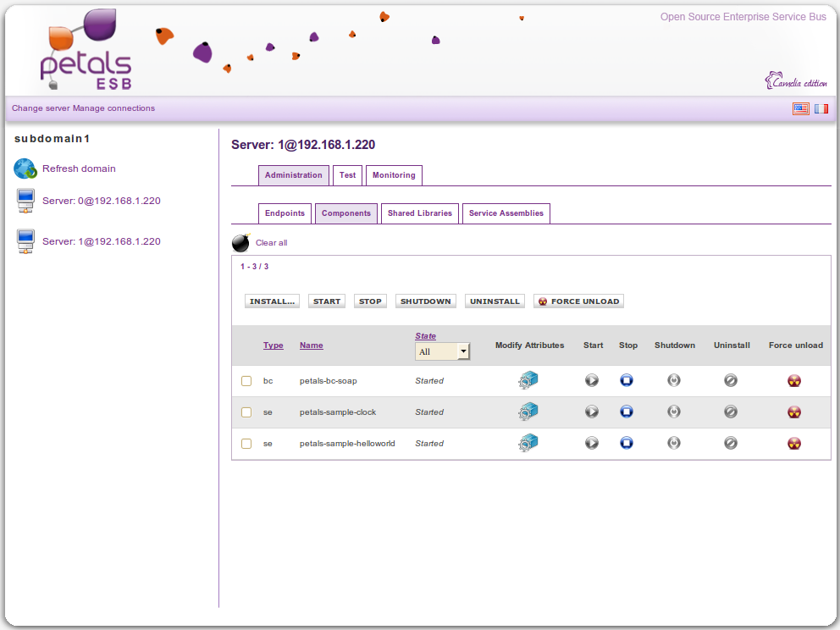
Task: Click Start icon for petals-sample-helloworld row
Action: (592, 443)
